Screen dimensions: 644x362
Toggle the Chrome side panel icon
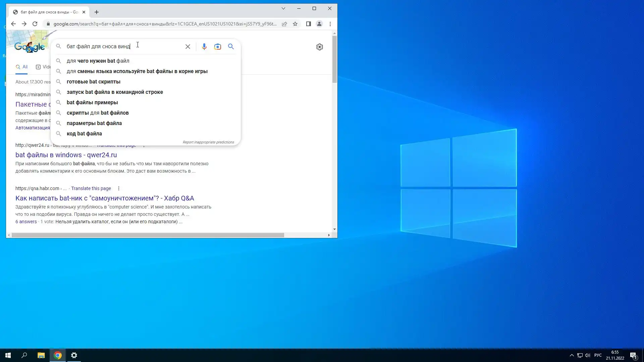[x=308, y=24]
